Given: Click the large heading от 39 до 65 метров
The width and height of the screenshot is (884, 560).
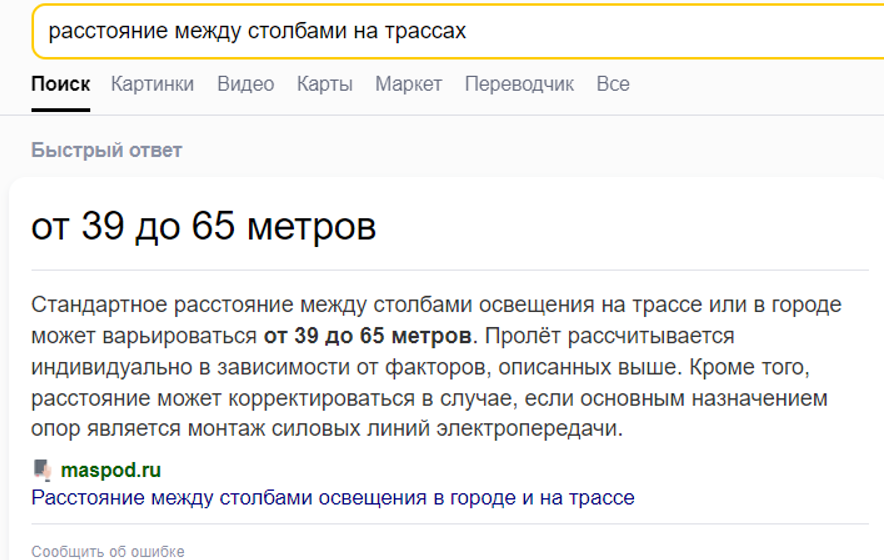Looking at the screenshot, I should 204,227.
